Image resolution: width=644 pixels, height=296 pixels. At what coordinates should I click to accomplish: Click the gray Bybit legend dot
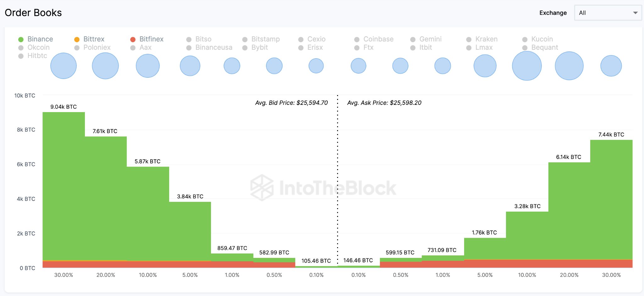pyautogui.click(x=245, y=48)
